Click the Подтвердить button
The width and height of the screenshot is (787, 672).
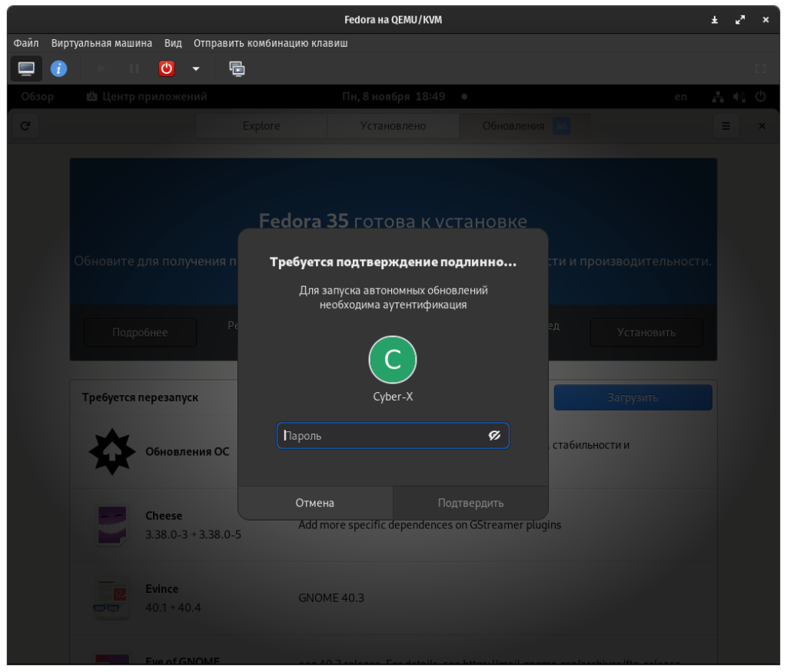point(470,503)
